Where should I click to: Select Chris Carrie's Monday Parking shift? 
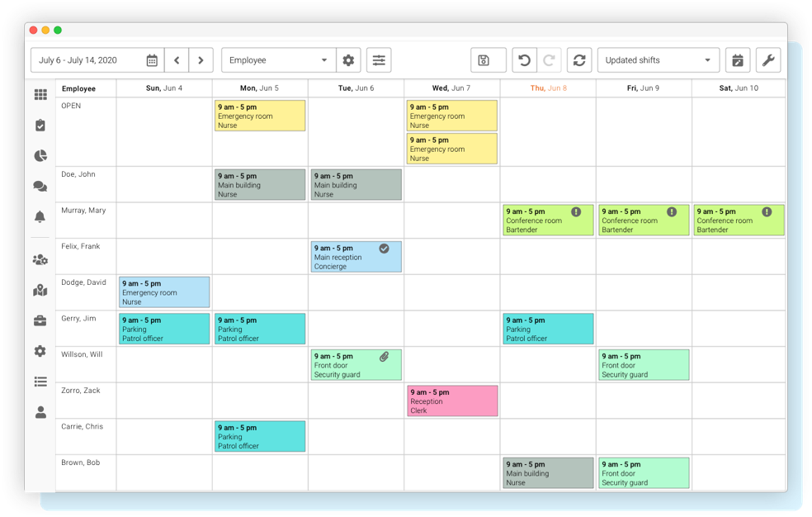click(260, 436)
